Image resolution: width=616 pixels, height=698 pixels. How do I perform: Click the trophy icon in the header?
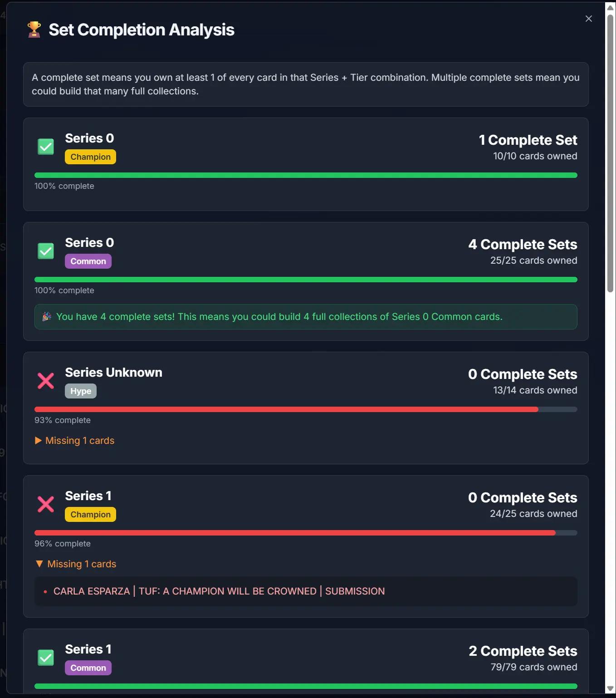[34, 29]
